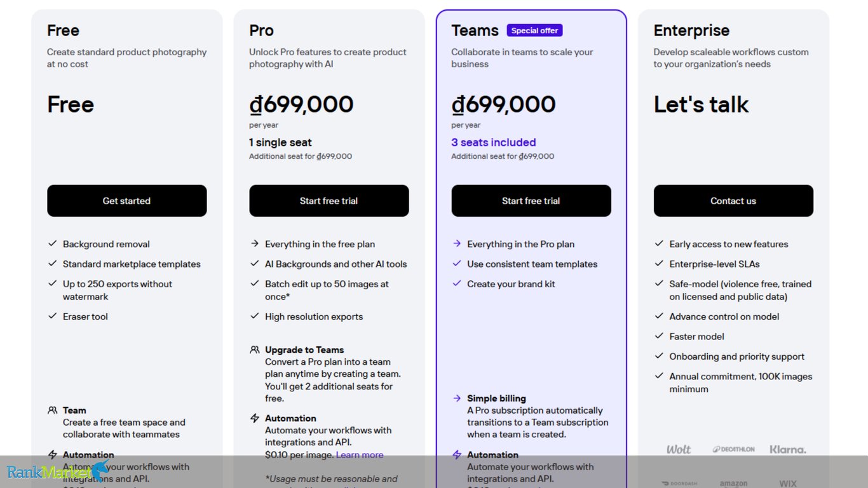Viewport: 868px width, 488px height.
Task: Click the Automation lightning icon in Teams plan
Action: pyautogui.click(x=457, y=455)
